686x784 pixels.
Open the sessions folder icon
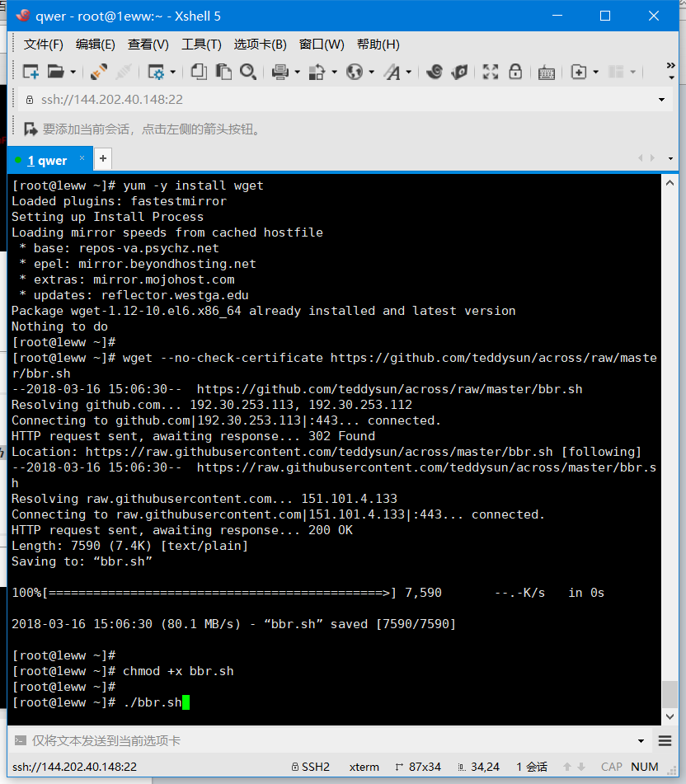tap(55, 72)
